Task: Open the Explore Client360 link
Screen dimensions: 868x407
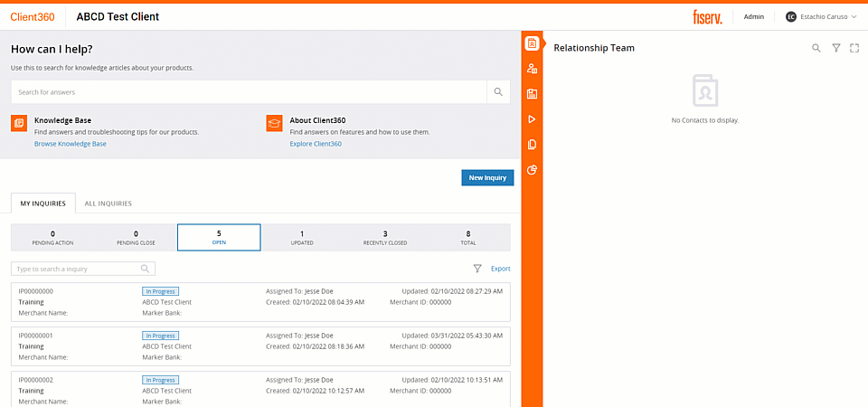Action: pos(316,144)
